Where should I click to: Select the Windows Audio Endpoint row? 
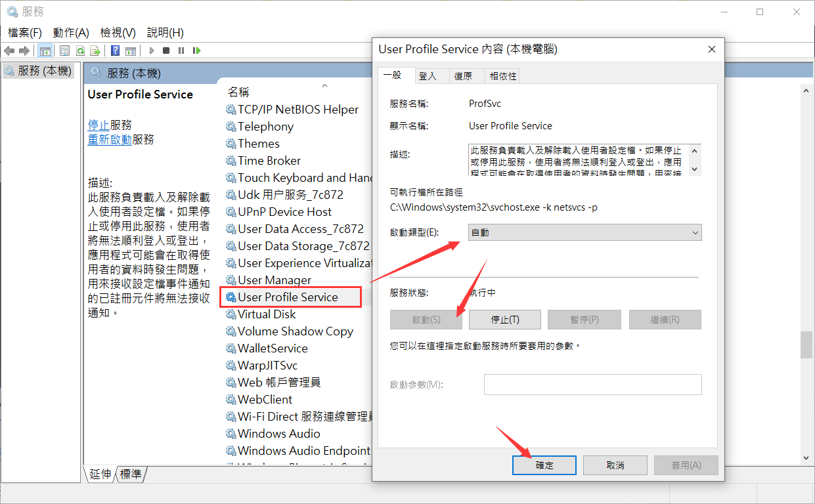tap(297, 451)
